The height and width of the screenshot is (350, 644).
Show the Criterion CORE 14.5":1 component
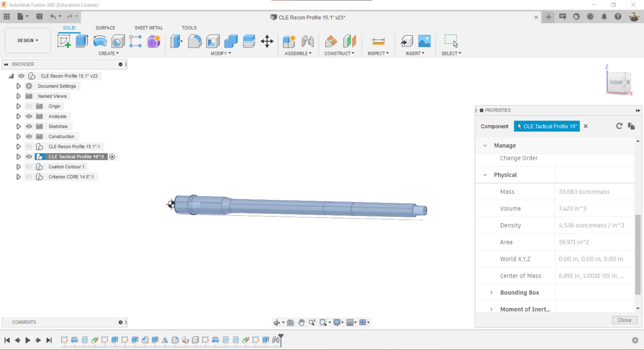[x=29, y=177]
